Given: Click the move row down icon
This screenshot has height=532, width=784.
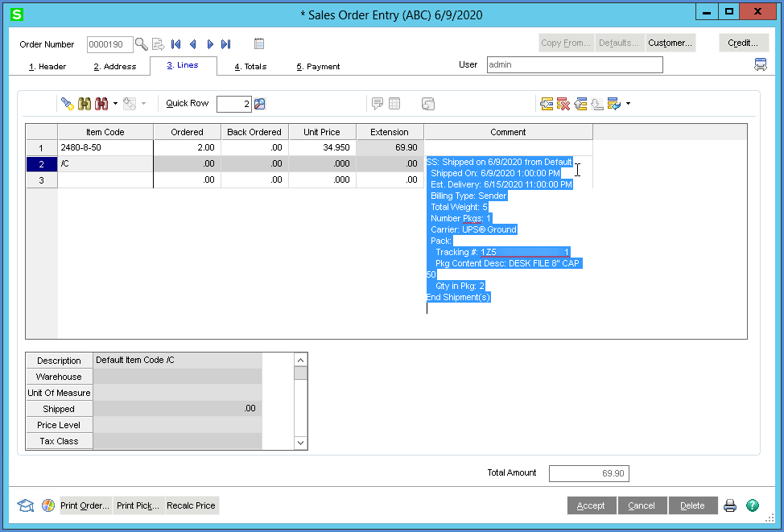Looking at the screenshot, I should pos(597,104).
